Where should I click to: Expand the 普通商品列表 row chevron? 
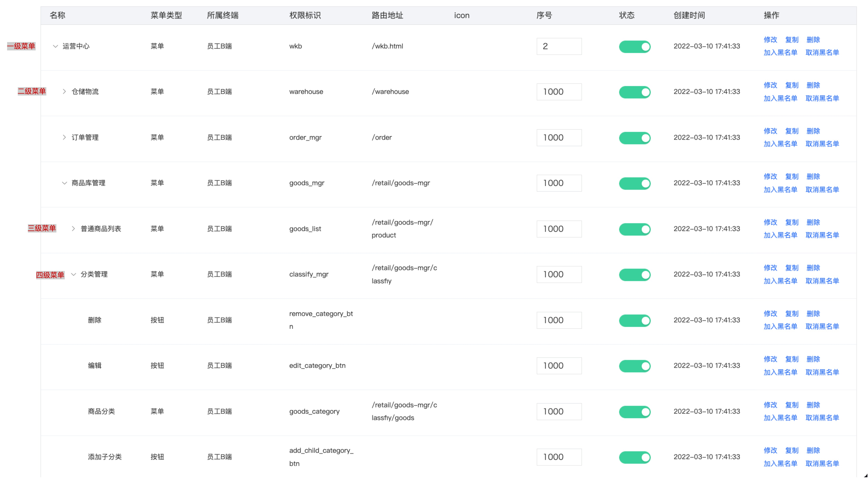click(73, 229)
